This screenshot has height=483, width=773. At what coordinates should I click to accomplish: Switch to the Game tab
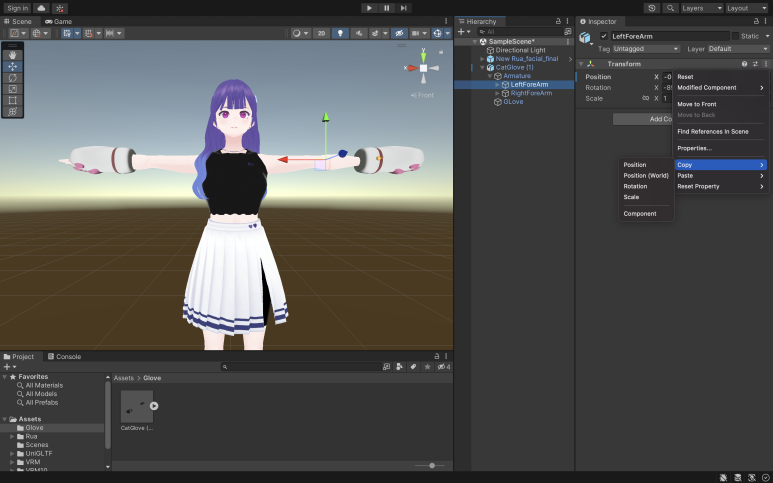(x=58, y=21)
